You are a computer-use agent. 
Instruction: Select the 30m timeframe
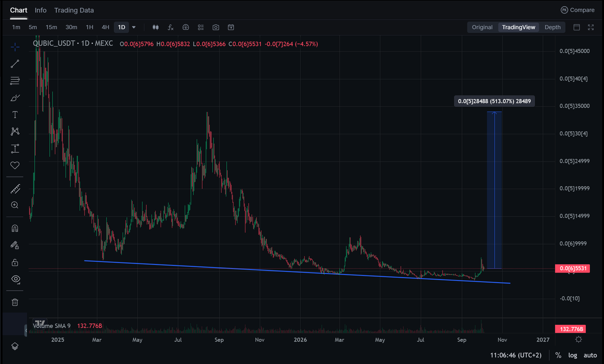[x=71, y=27]
